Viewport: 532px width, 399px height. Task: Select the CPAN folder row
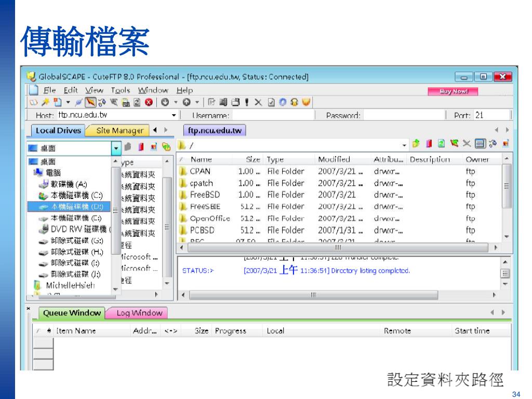(x=339, y=171)
